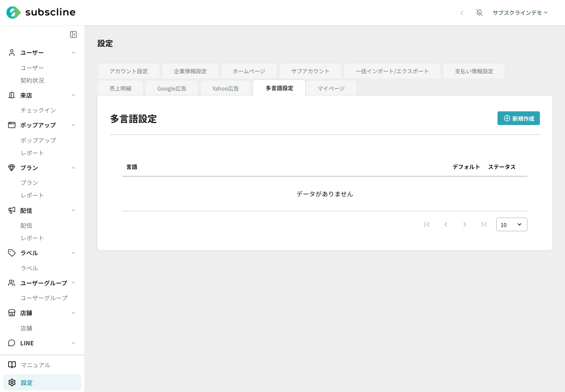Click the 設定 gear icon
Image resolution: width=565 pixels, height=392 pixels.
point(12,383)
